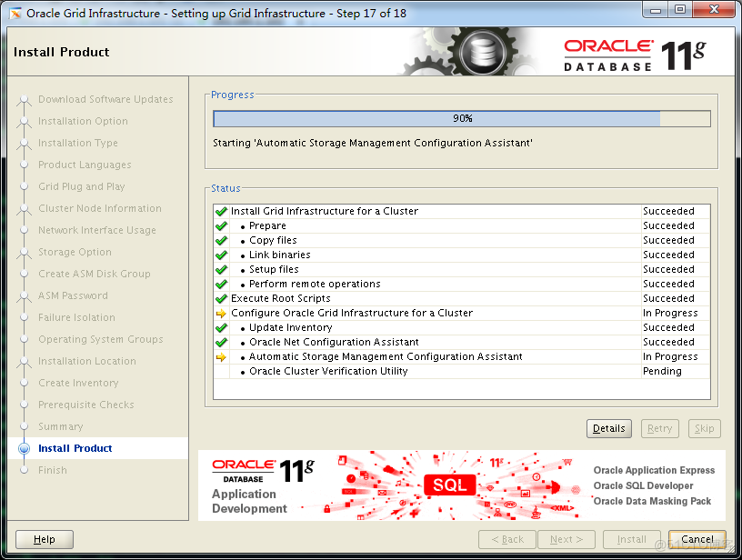Click the Retry button
This screenshot has height=560, width=742.
tap(659, 428)
